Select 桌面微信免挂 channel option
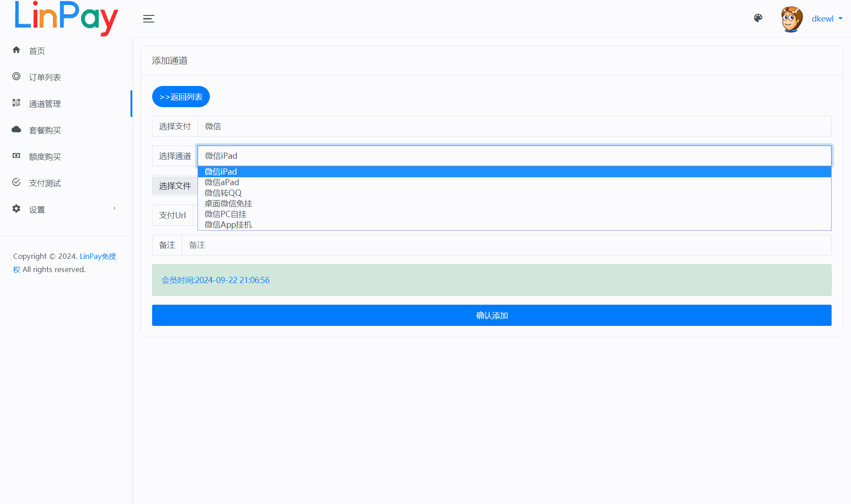Screen dimensions: 851x504 228,204
